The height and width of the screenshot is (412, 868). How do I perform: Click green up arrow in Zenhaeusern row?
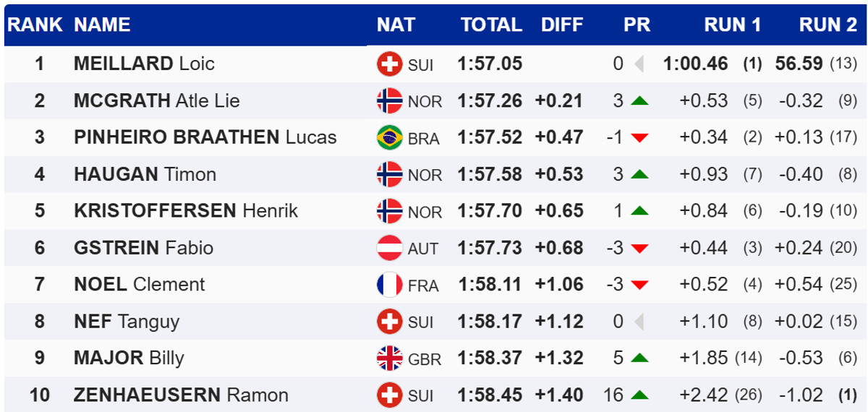pos(639,395)
